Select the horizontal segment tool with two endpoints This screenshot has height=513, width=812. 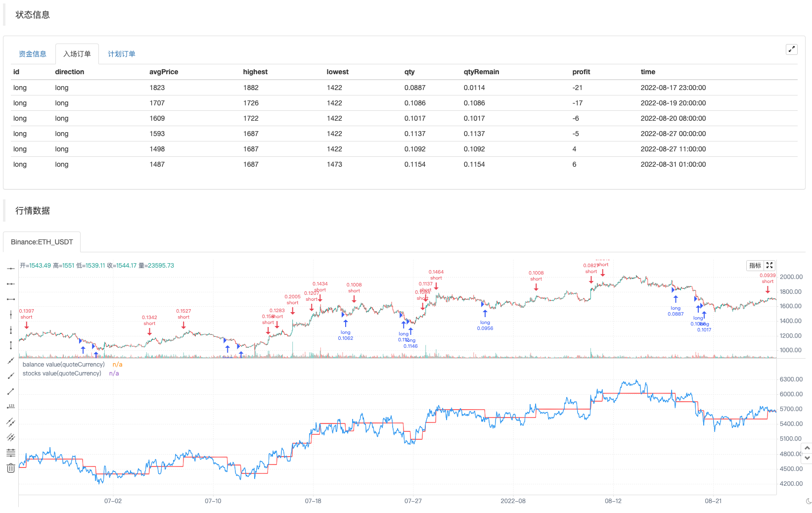11,299
